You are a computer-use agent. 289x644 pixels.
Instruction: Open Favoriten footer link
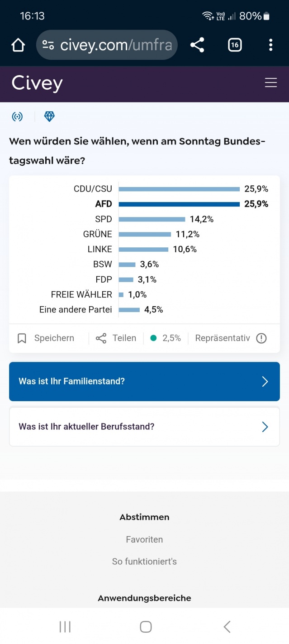pyautogui.click(x=144, y=539)
